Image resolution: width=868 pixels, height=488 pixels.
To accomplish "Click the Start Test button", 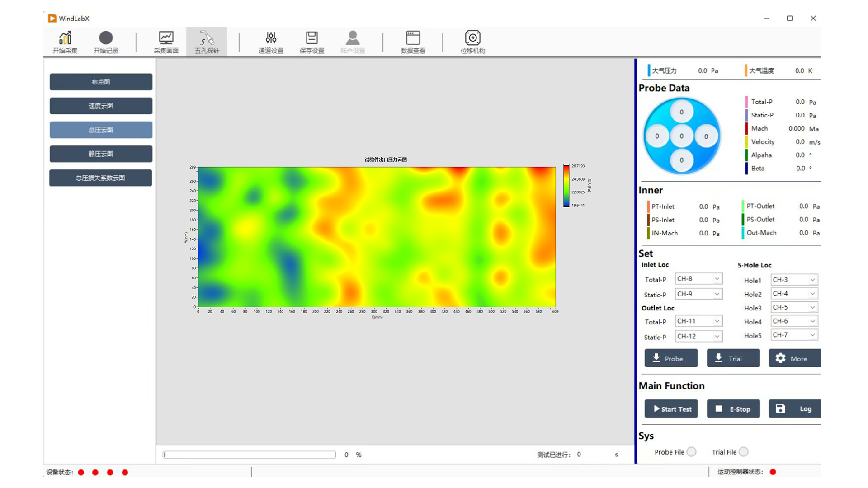I will pyautogui.click(x=672, y=409).
